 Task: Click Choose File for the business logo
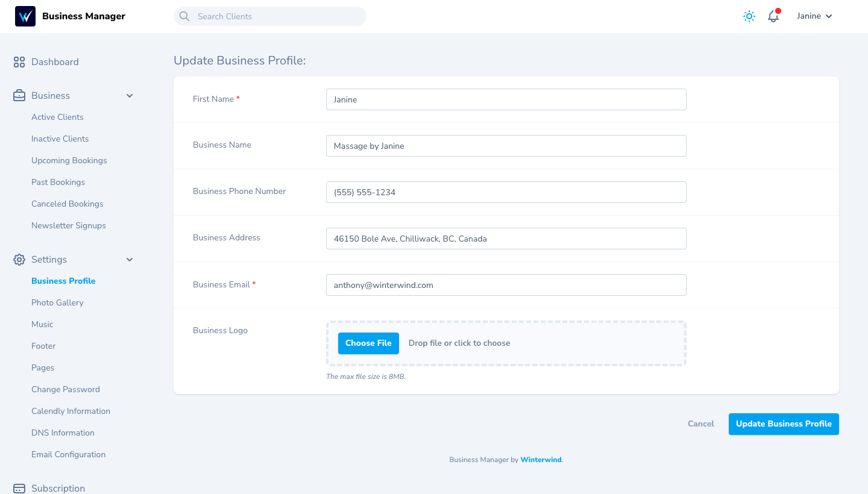coord(368,343)
